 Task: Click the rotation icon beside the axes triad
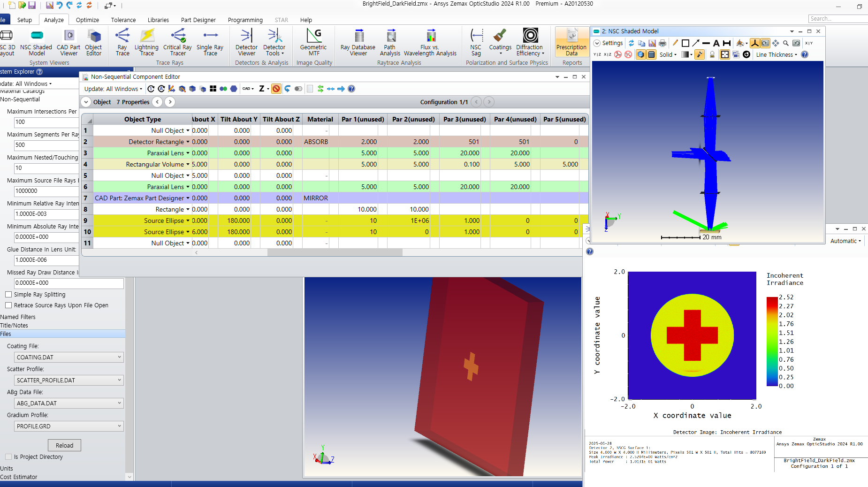click(x=765, y=43)
